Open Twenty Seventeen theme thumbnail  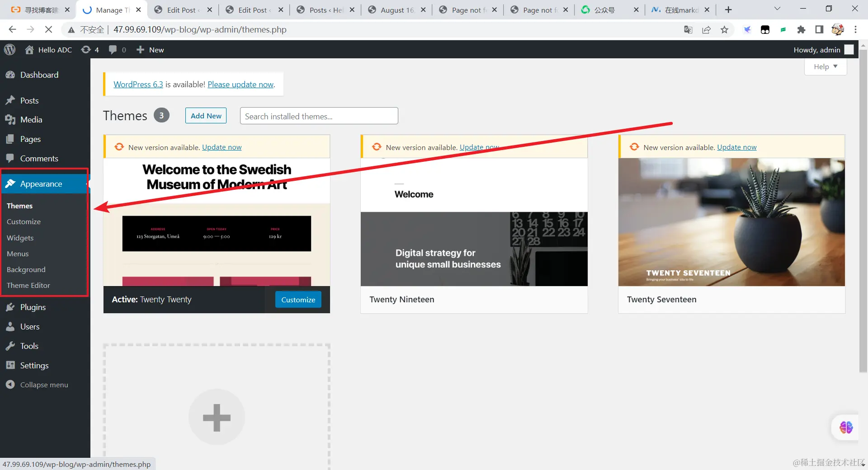tap(731, 222)
